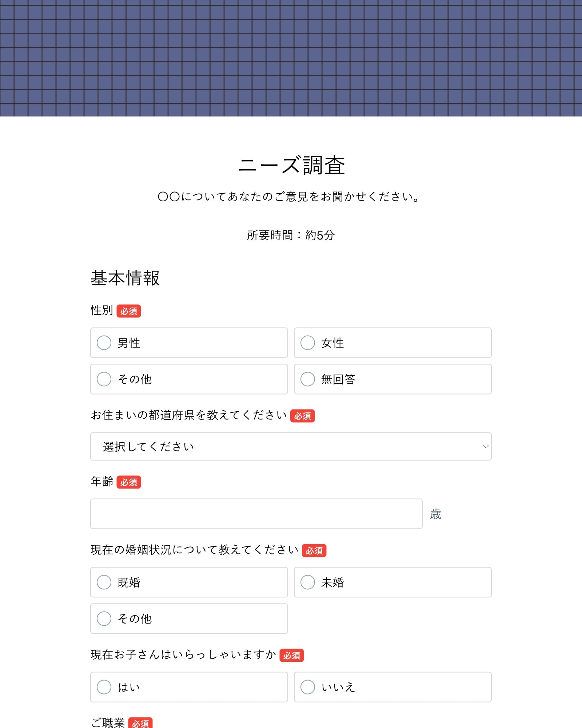Select the 男性 gender radio option
The width and height of the screenshot is (582, 728).
pos(104,343)
